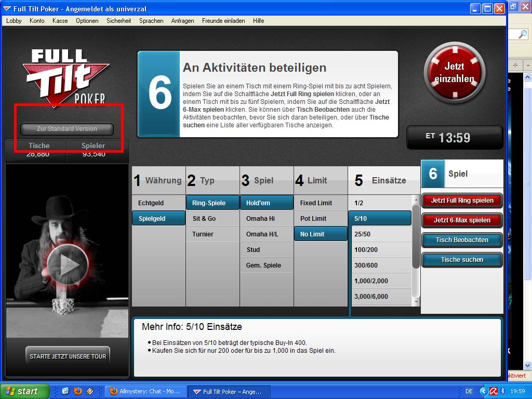The height and width of the screenshot is (399, 532).
Task: Select the Hold'em game
Action: pyautogui.click(x=267, y=203)
